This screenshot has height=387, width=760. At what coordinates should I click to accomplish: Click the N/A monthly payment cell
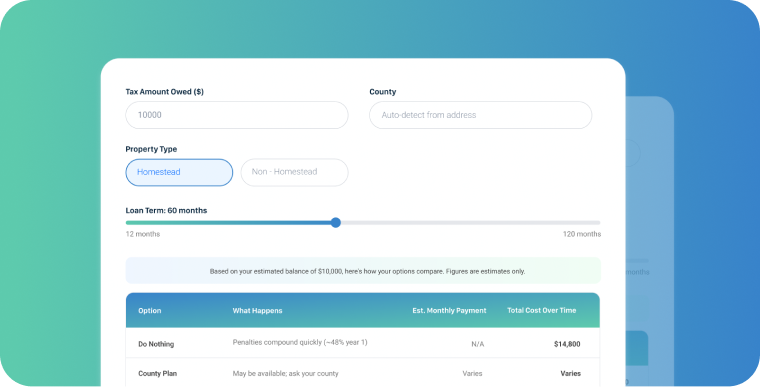point(477,344)
